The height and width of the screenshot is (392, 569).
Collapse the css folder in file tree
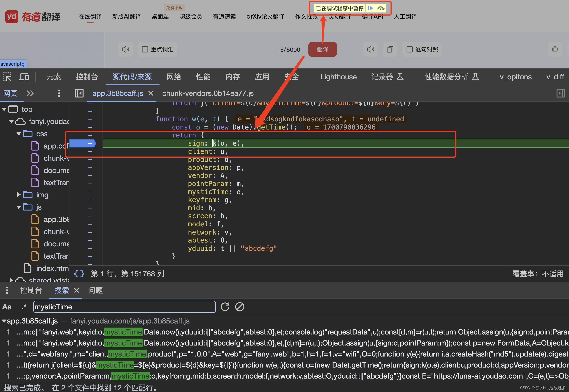19,134
